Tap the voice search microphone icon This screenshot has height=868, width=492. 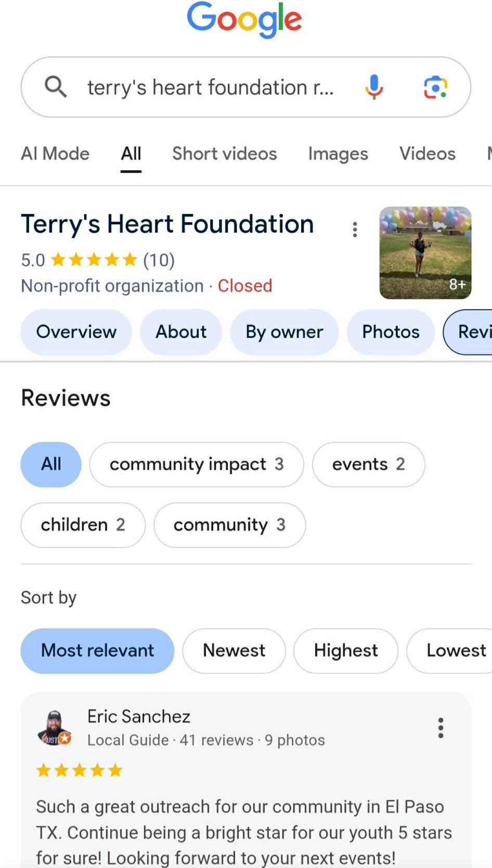click(x=374, y=87)
